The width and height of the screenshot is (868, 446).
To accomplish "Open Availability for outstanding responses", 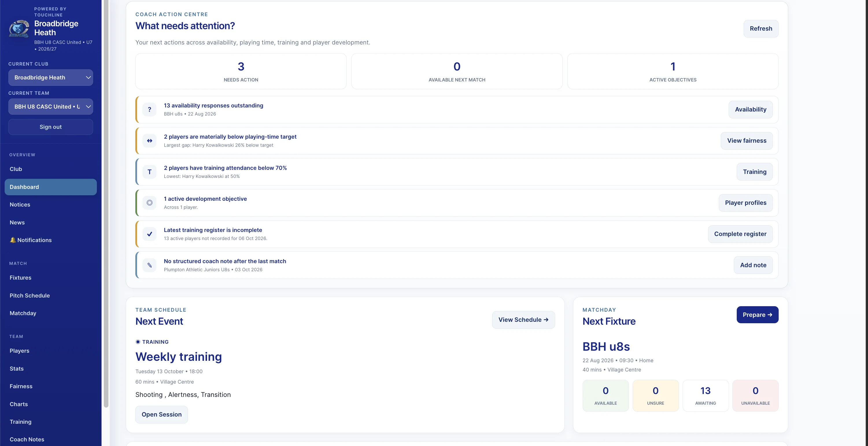I will tap(750, 109).
